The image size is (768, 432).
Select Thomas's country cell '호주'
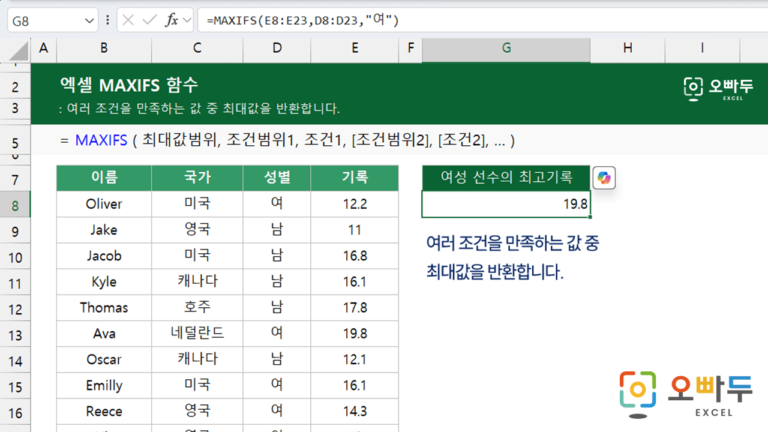[x=197, y=308]
